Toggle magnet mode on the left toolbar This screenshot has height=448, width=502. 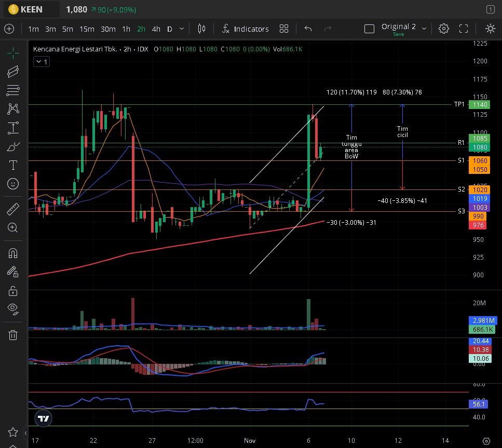click(13, 253)
